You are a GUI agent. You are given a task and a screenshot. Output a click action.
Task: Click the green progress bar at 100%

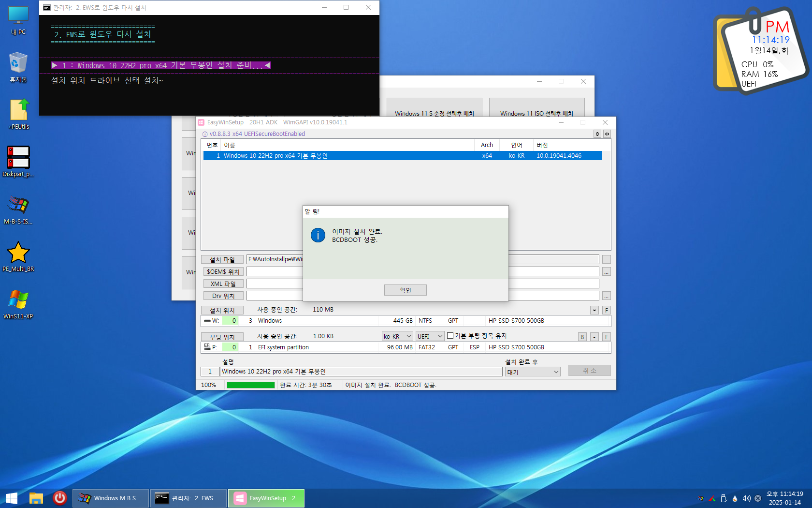pos(251,385)
